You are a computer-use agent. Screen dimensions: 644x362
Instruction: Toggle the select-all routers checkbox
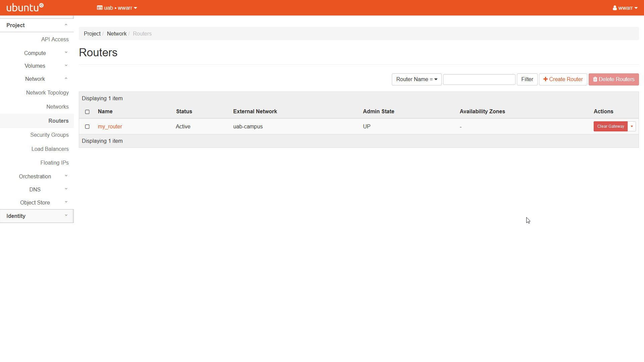(x=87, y=112)
